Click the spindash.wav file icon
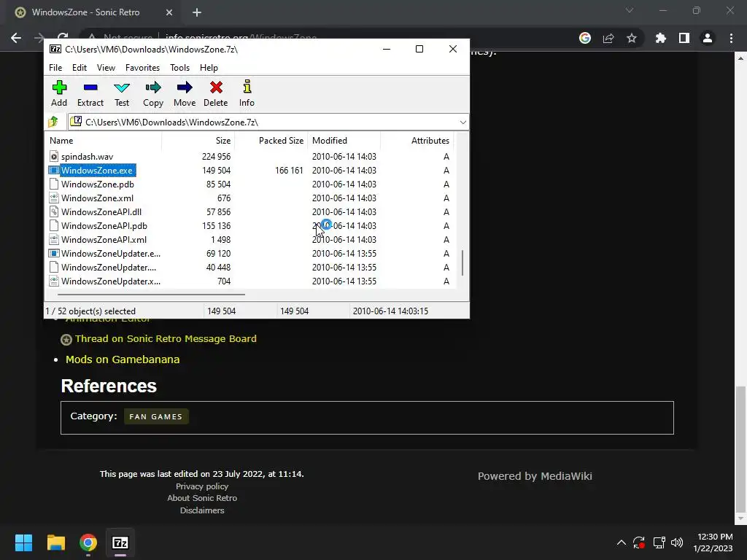Screen dimensions: 747x560 pos(54,156)
